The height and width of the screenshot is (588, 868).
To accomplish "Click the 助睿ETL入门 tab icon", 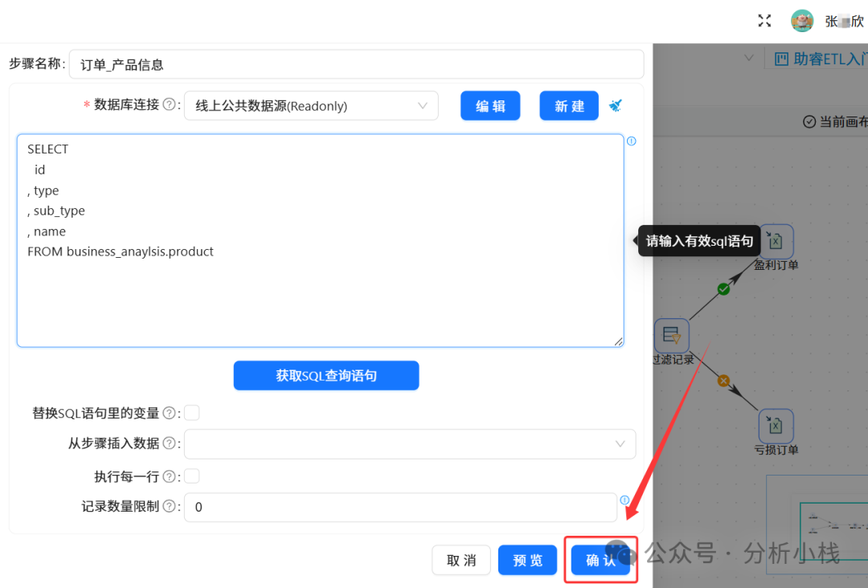I will pos(781,59).
